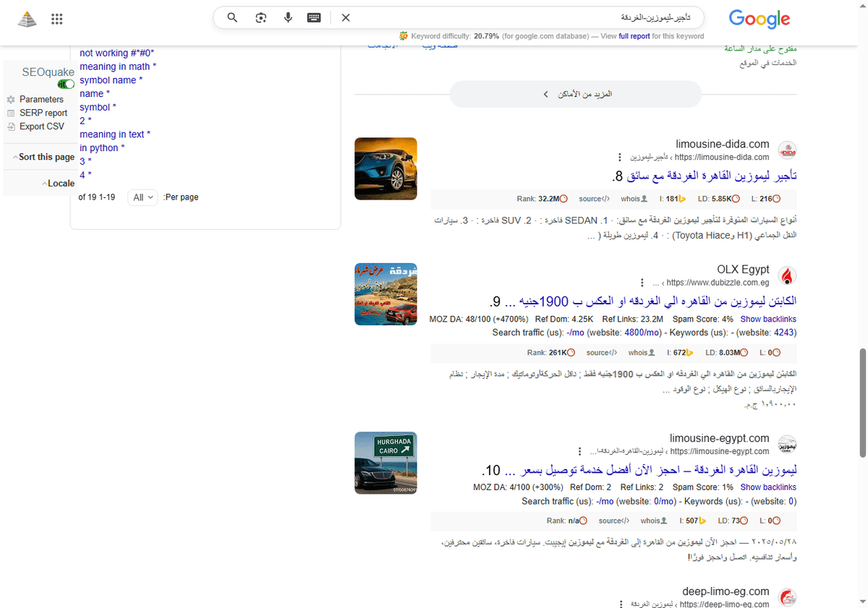View the full report for this keyword
The width and height of the screenshot is (868, 608).
634,35
